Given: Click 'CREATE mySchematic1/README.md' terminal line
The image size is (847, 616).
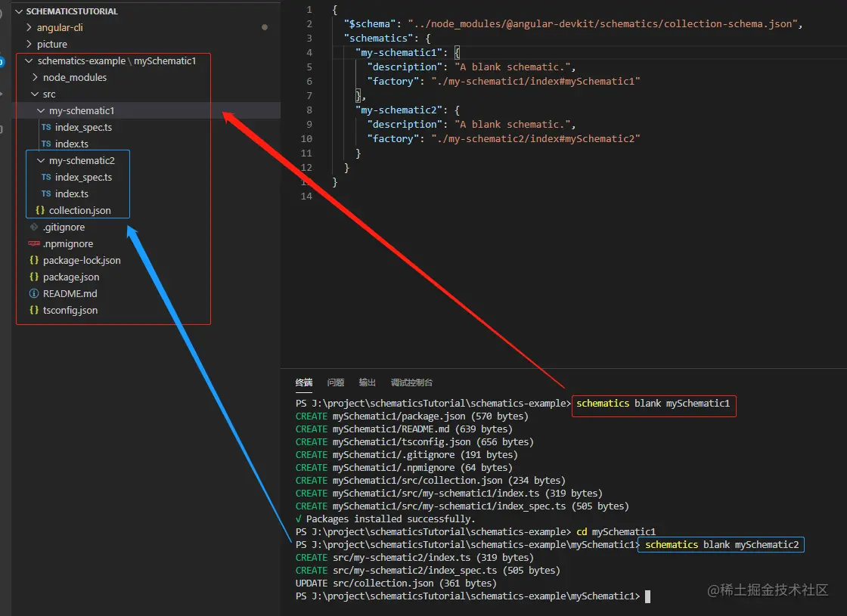Looking at the screenshot, I should click(x=404, y=429).
